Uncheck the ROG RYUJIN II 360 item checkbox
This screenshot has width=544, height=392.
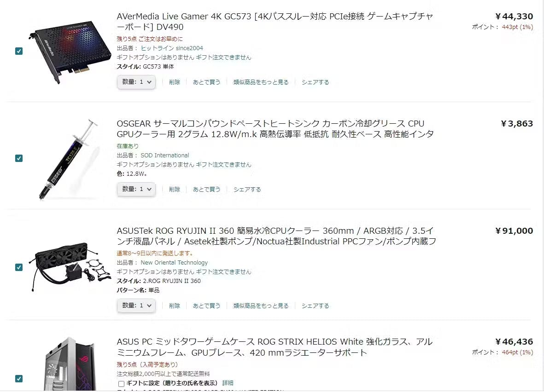(x=19, y=267)
